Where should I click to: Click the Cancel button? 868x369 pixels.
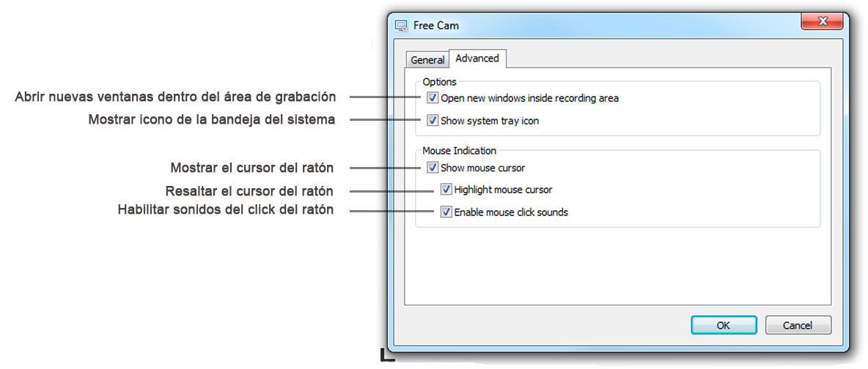point(798,325)
